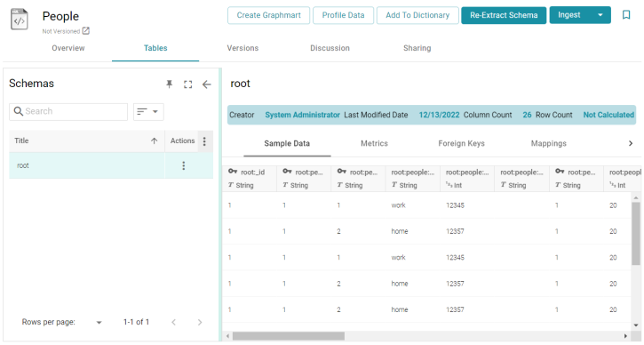Open the root schema row actions menu

pos(184,165)
